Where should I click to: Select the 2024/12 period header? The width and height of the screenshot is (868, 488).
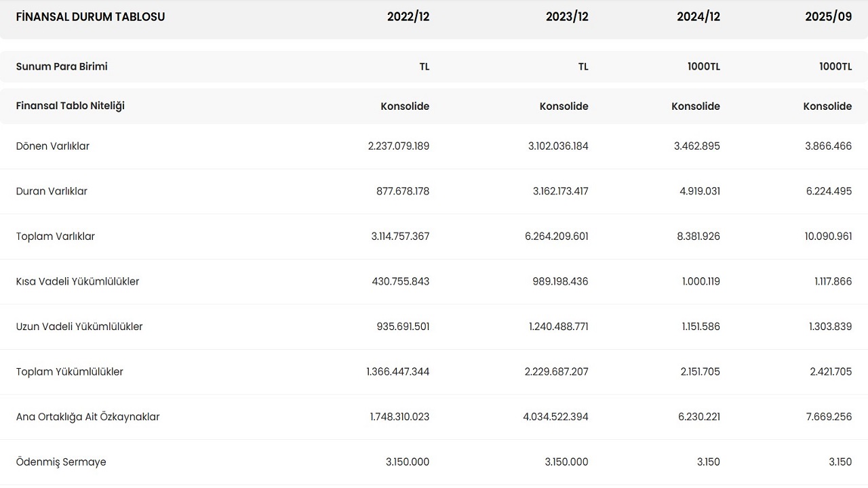pyautogui.click(x=698, y=17)
